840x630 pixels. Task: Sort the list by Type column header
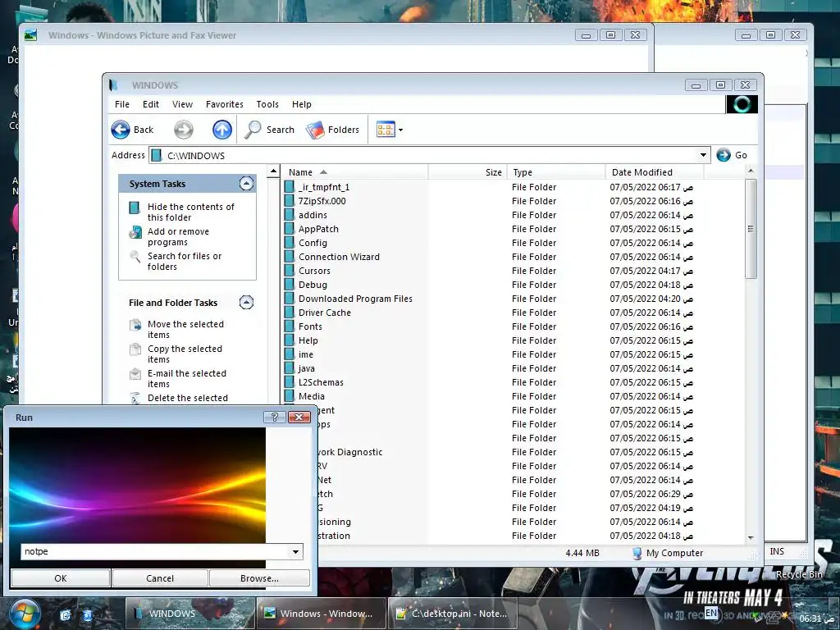[556, 172]
